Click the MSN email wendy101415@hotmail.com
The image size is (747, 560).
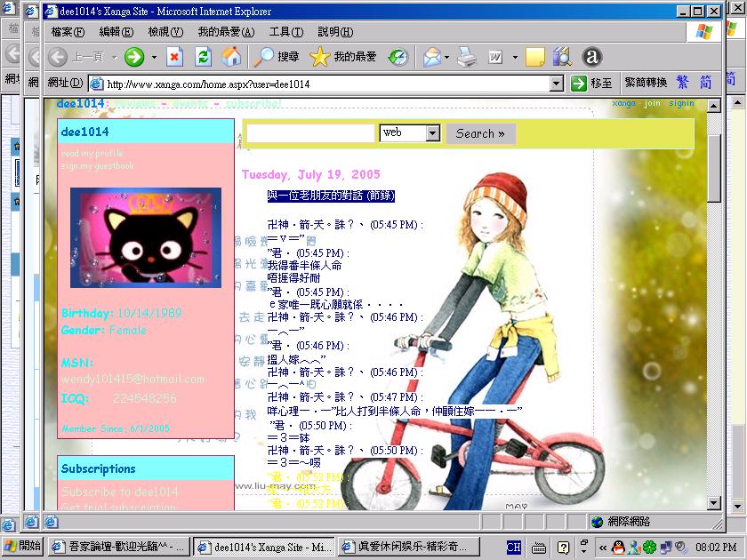pyautogui.click(x=133, y=379)
